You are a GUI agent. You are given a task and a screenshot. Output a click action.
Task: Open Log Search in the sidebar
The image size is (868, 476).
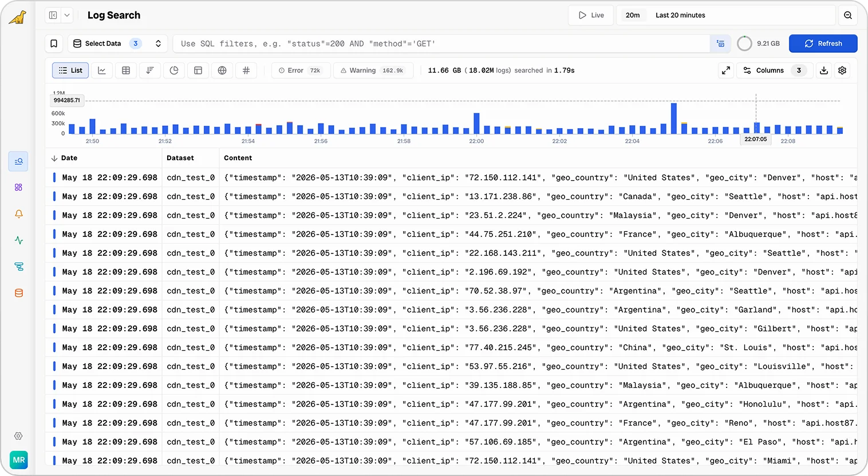(x=18, y=161)
